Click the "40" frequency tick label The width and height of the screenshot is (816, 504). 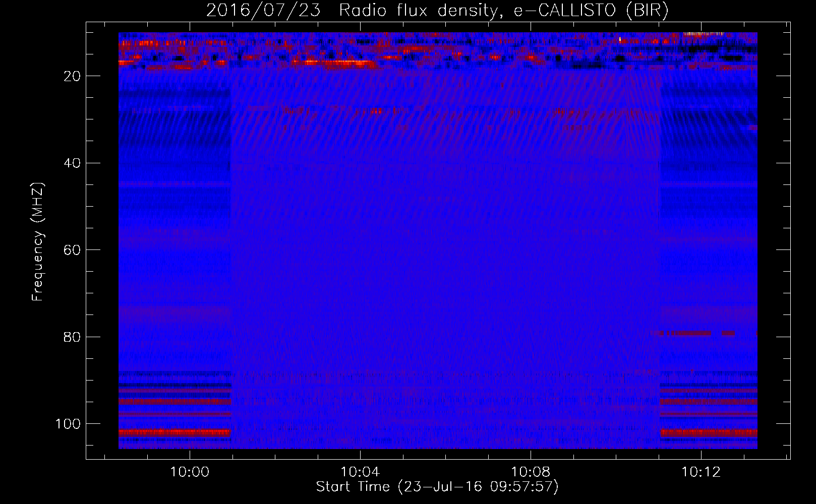tap(73, 163)
